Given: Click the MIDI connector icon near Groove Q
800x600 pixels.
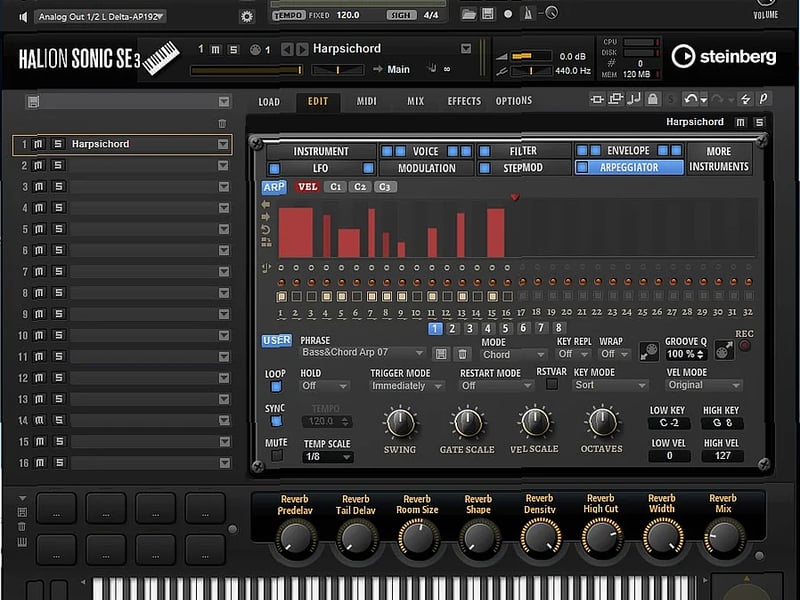Looking at the screenshot, I should click(x=723, y=352).
